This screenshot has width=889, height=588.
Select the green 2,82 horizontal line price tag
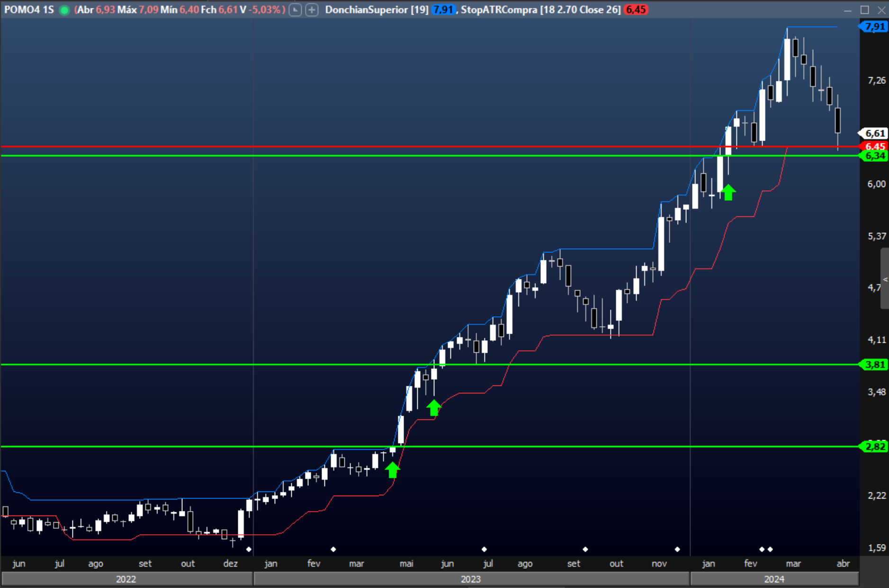coord(874,446)
